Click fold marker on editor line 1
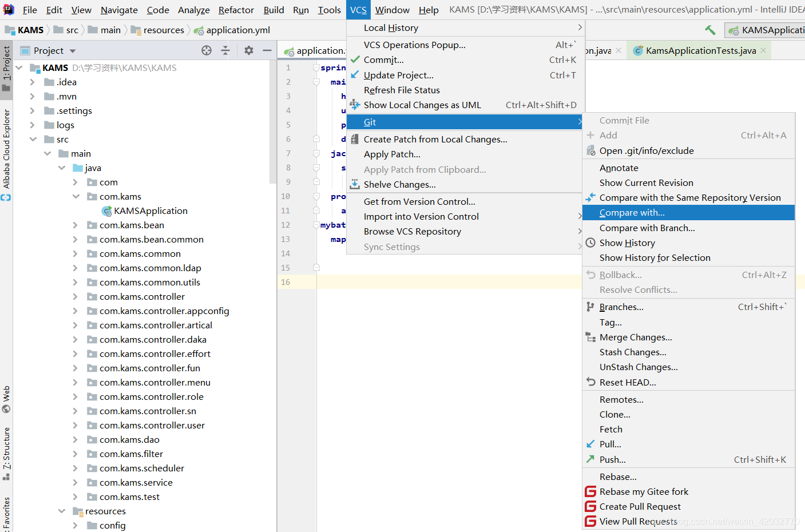Screen dimensions: 805x532 pyautogui.click(x=316, y=68)
